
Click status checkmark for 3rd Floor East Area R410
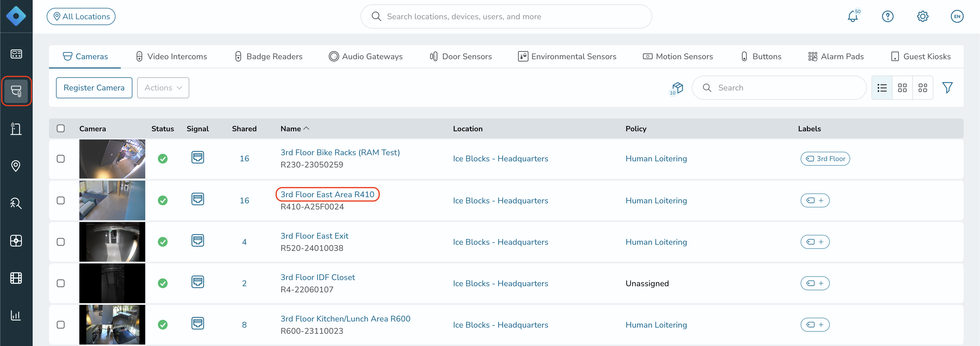(163, 200)
